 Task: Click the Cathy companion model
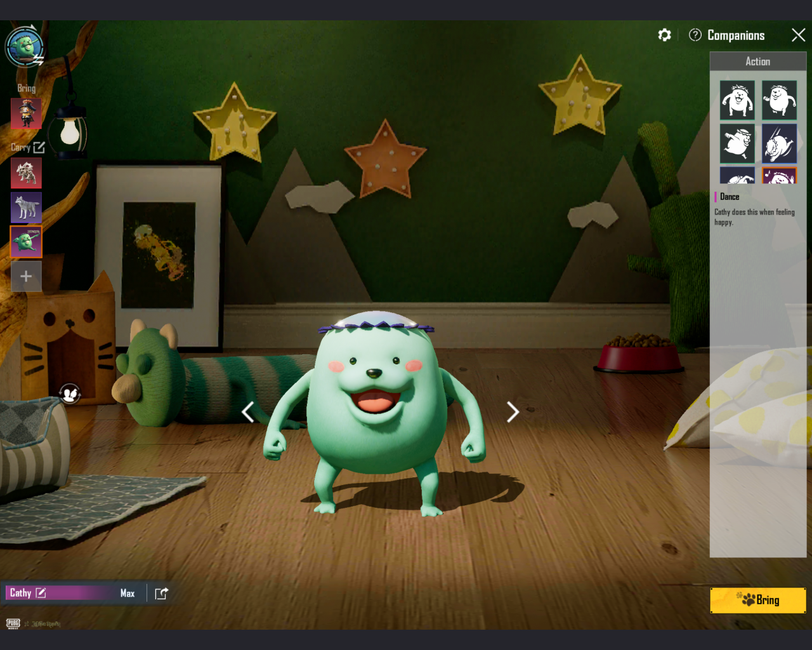(x=376, y=413)
